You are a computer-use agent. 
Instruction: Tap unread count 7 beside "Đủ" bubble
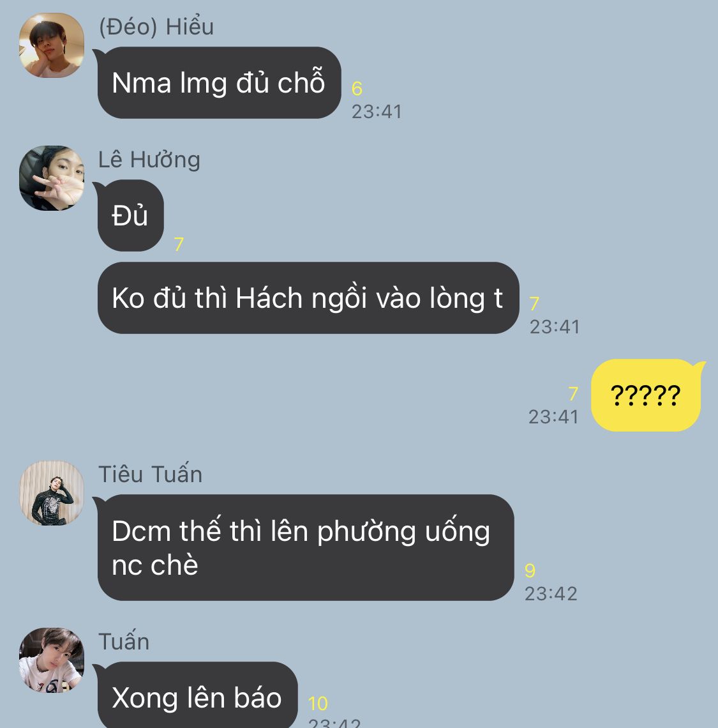point(179,244)
